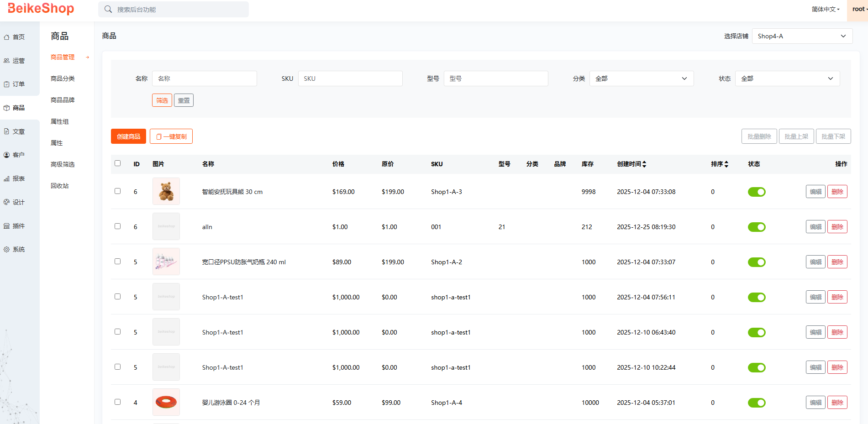
Task: Open Reports chart icon in sidebar
Action: pos(7,179)
